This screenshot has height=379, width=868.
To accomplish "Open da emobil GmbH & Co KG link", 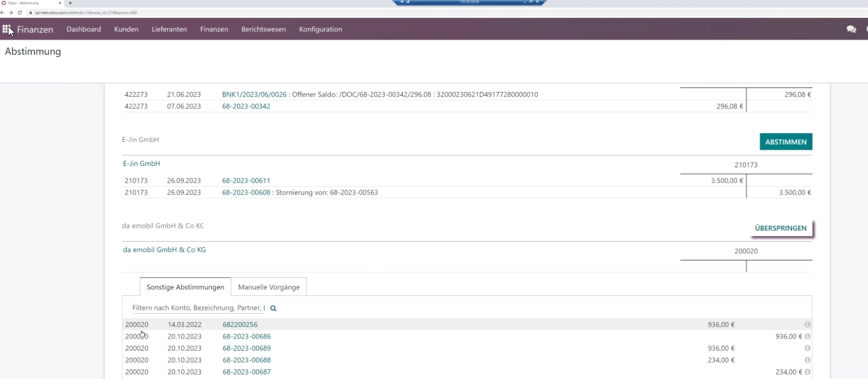I will 165,250.
